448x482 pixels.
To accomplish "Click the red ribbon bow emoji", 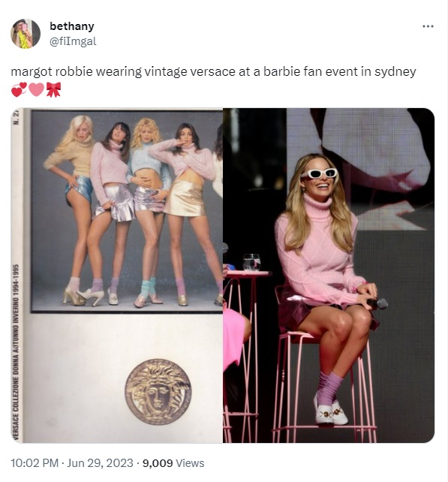I will point(53,89).
